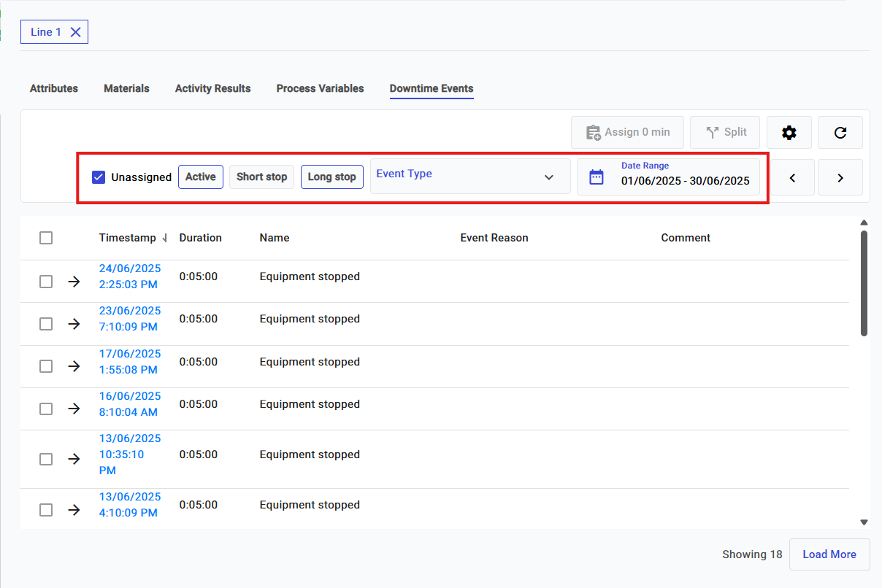Remove the Line 1 chip

[x=76, y=32]
